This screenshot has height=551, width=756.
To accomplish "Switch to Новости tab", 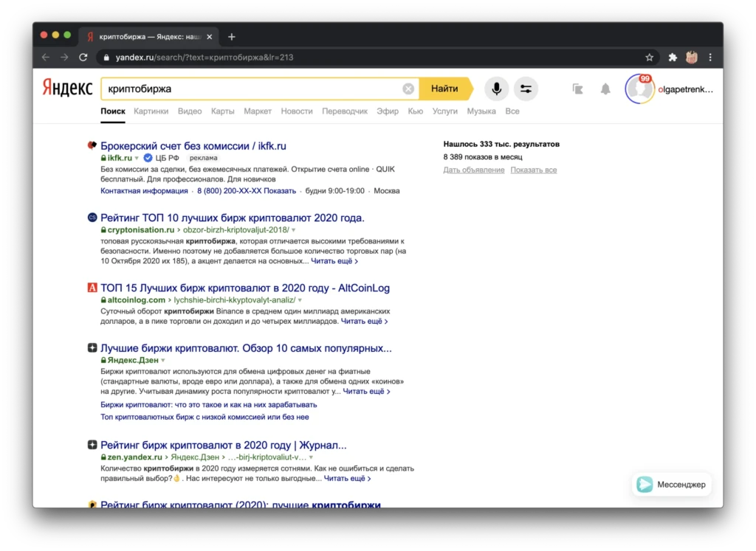I will [297, 111].
